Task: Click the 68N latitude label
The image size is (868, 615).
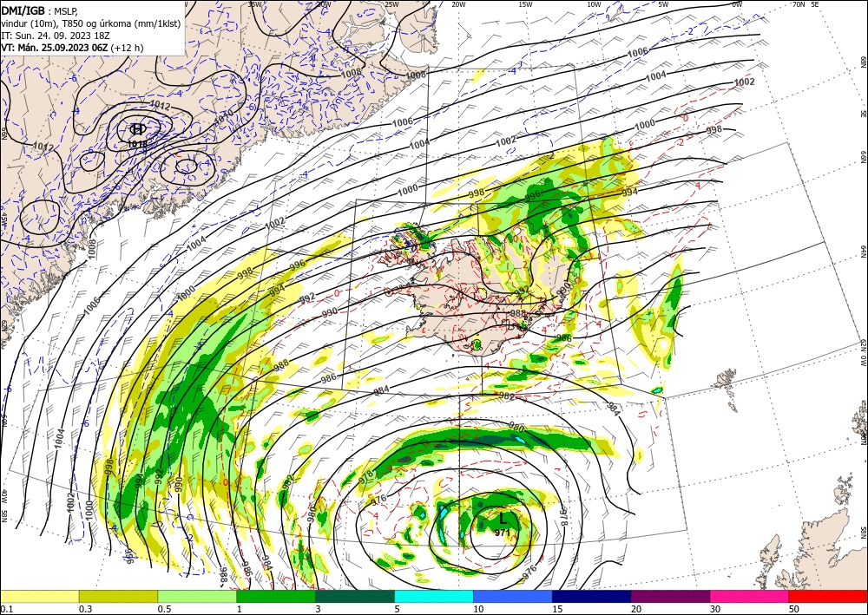Action: (x=863, y=61)
